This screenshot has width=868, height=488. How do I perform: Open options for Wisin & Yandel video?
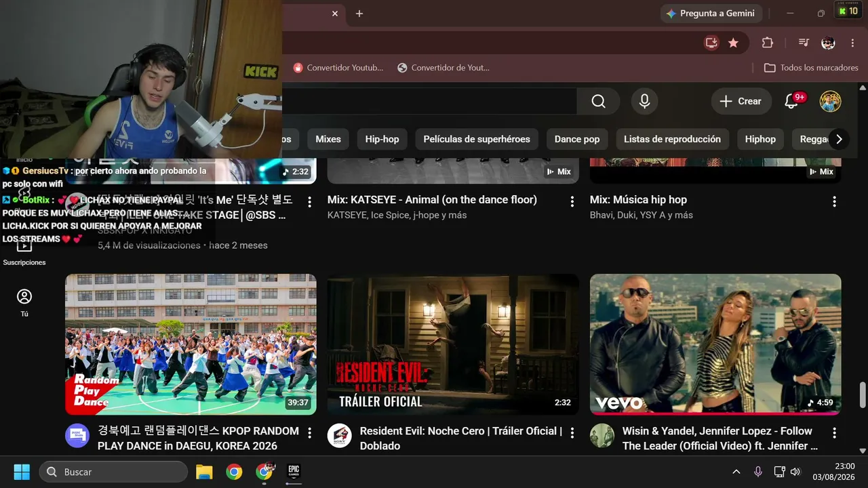coord(834,432)
